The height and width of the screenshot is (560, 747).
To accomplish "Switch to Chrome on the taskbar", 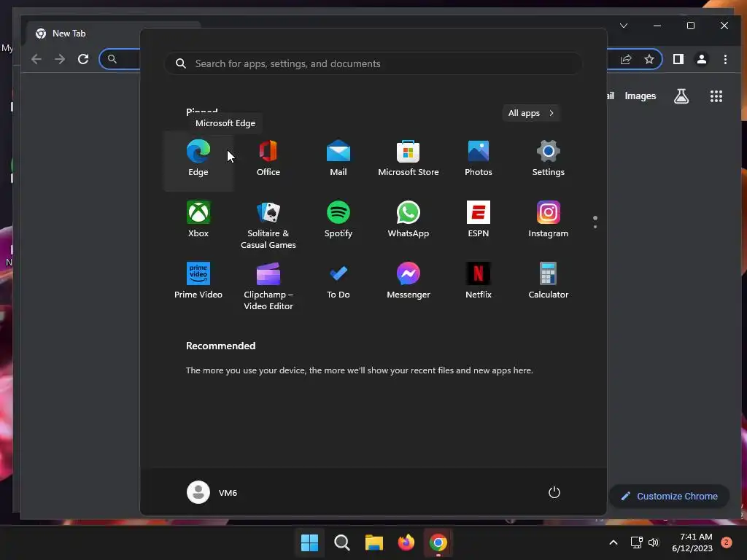I will pos(438,542).
